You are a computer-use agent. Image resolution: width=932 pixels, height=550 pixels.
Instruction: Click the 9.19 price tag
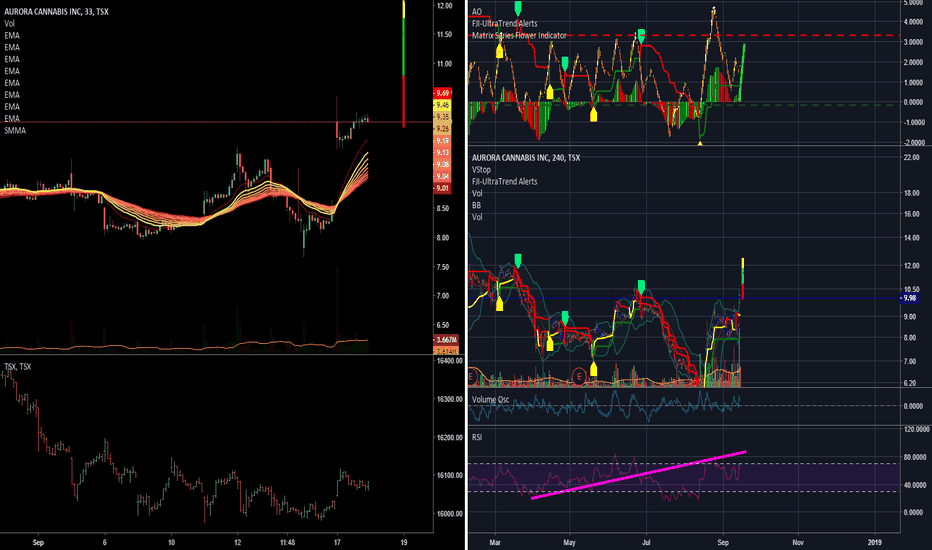point(443,140)
